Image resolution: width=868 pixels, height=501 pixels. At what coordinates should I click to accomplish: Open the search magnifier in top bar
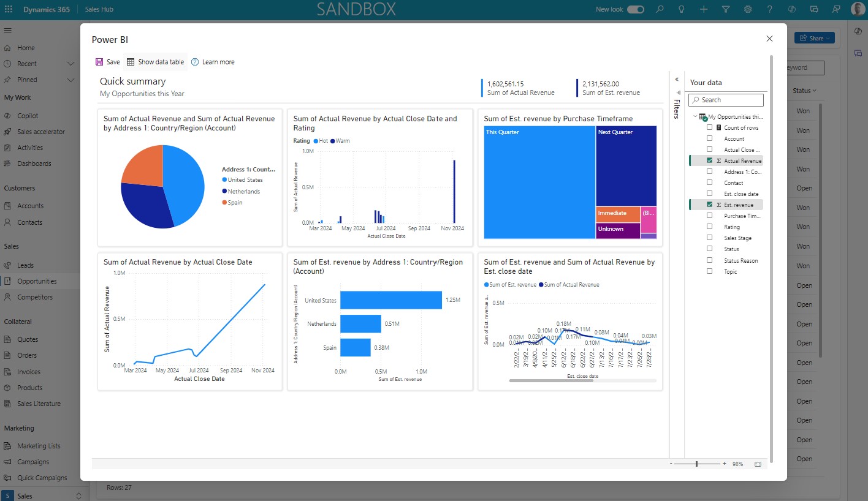660,9
